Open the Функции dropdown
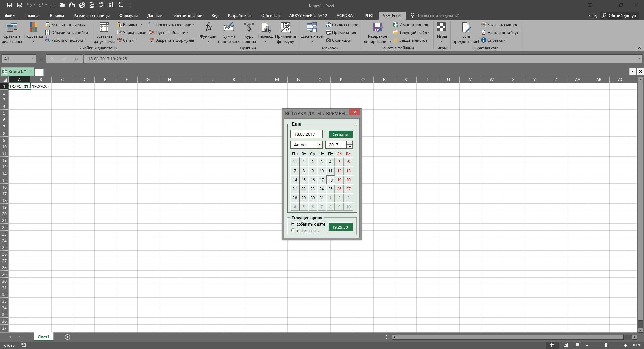This screenshot has height=349, width=644. point(208,33)
